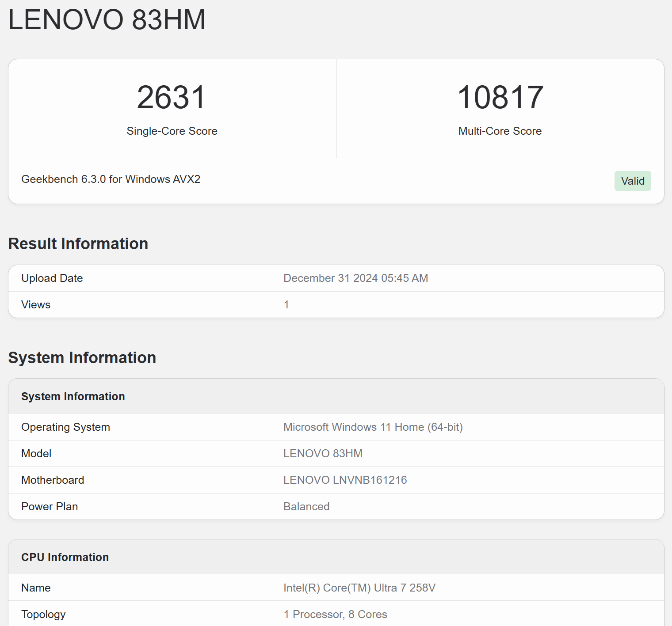Click the LENOVO 83HM model value in table
The width and height of the screenshot is (672, 626).
[323, 454]
